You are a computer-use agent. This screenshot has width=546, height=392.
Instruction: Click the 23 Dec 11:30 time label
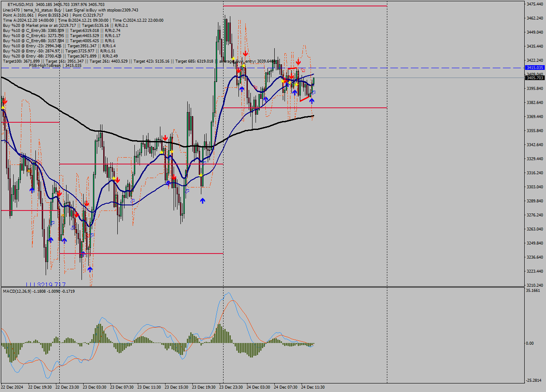(149, 387)
